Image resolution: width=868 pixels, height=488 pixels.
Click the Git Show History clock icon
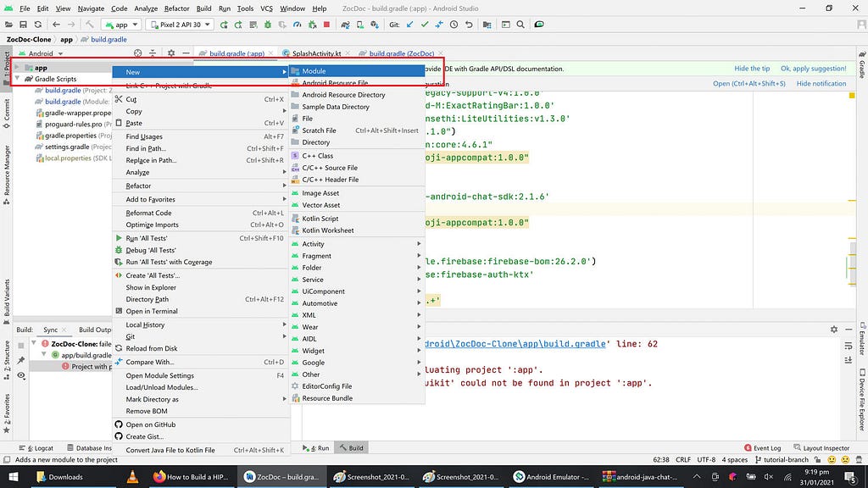point(454,25)
